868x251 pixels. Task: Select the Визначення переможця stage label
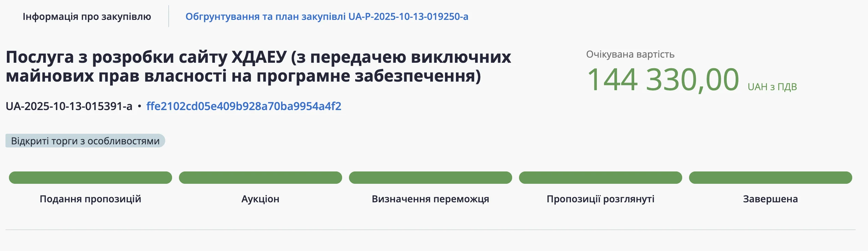pos(430,199)
